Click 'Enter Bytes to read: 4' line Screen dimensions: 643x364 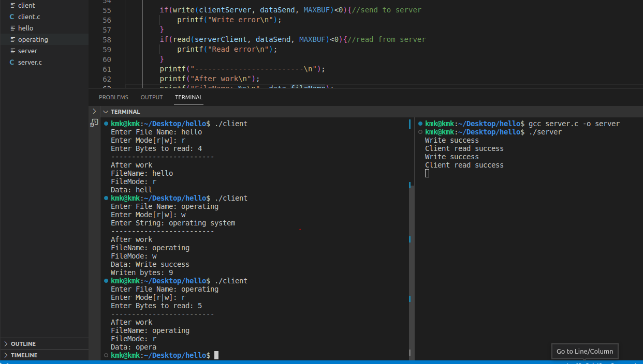(156, 148)
